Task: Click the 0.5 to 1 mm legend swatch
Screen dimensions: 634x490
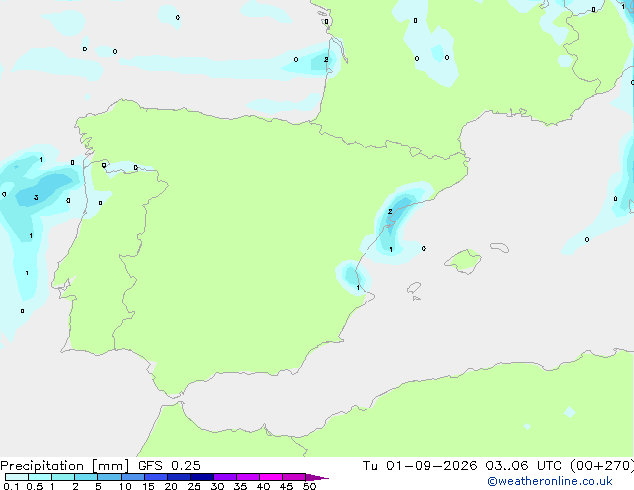Action: click(40, 477)
